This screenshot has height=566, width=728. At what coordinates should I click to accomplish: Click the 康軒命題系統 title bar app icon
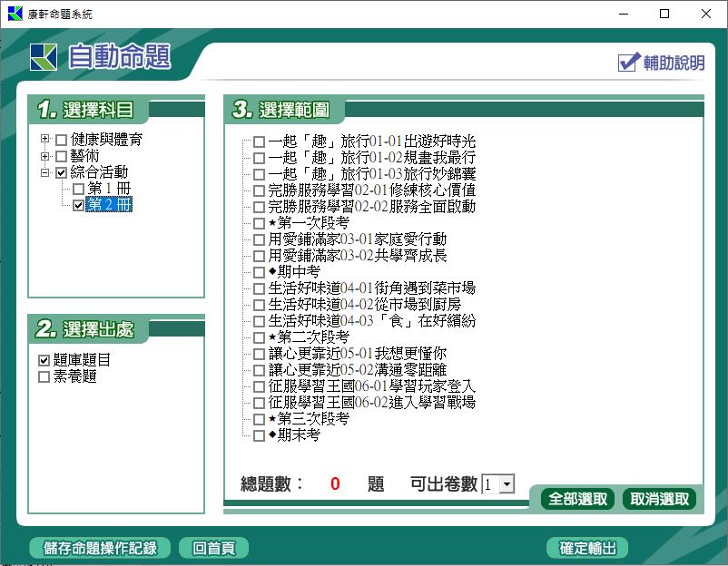[x=15, y=14]
